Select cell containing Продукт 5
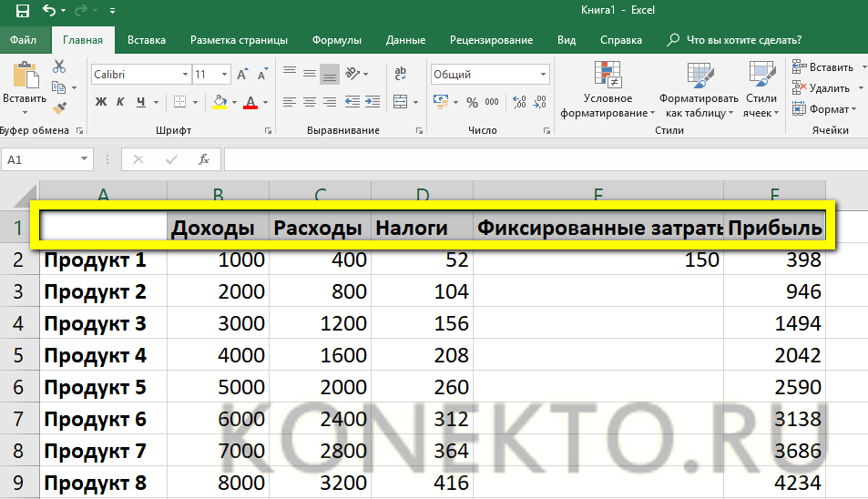The image size is (868, 499). tap(103, 387)
